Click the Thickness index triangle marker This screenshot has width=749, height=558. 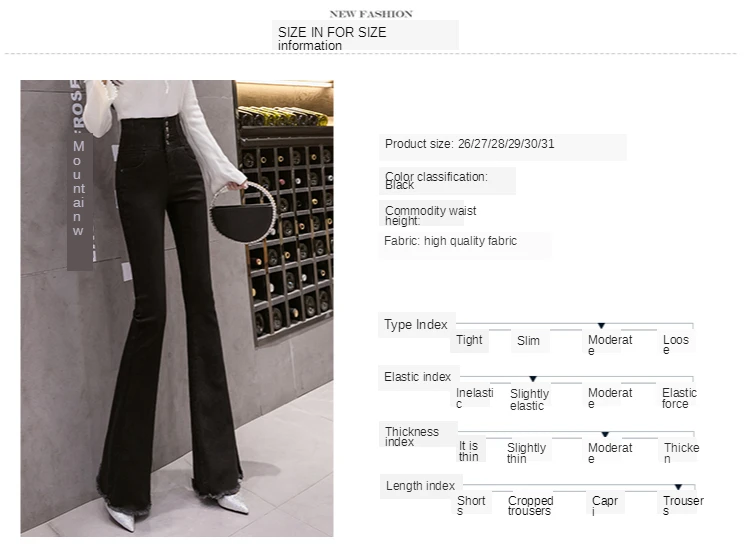pos(605,434)
